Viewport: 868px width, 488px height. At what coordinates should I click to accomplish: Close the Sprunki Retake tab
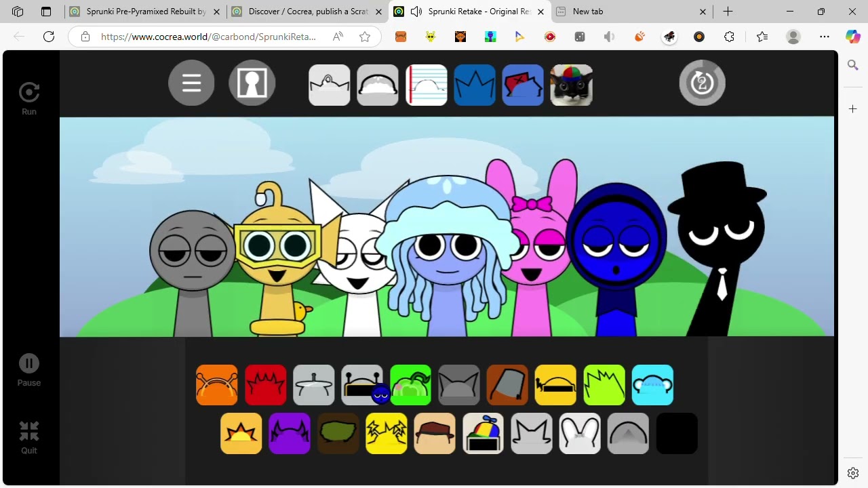(540, 12)
